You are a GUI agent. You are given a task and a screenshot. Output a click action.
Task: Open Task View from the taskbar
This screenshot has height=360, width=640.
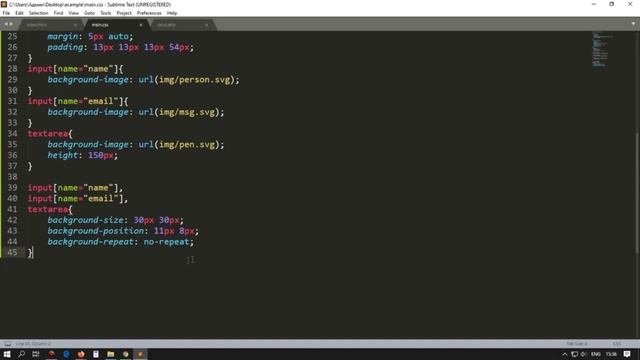(36, 354)
